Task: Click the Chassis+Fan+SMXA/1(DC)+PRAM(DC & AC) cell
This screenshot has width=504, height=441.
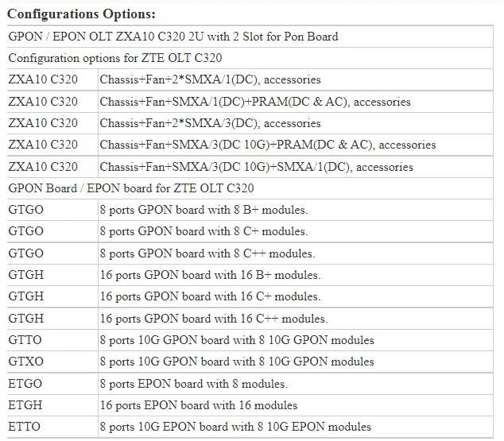Action: tap(254, 102)
